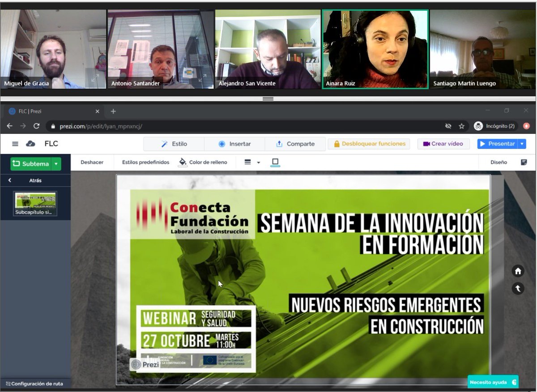The height and width of the screenshot is (392, 537).
Task: Click the Necesito ayuda help button
Action: pyautogui.click(x=493, y=382)
